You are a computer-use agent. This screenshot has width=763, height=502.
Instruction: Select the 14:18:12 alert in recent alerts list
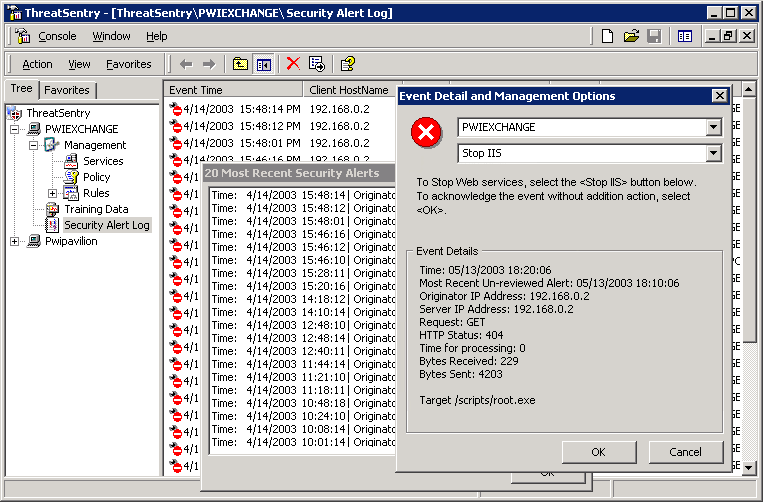[303, 299]
